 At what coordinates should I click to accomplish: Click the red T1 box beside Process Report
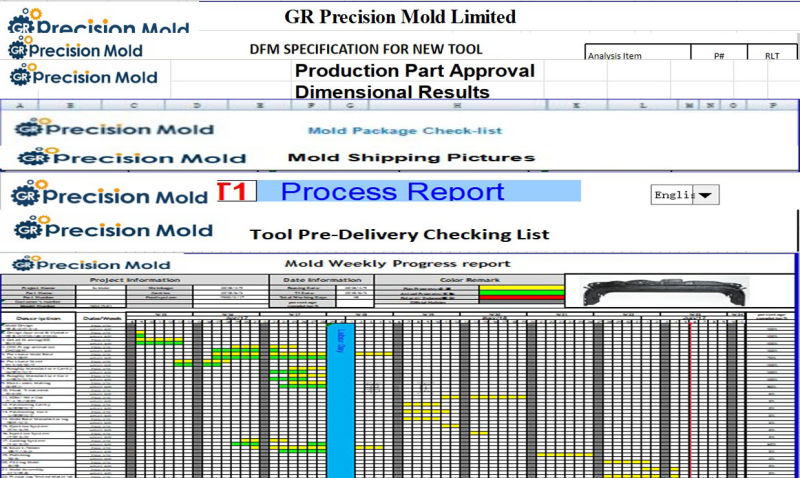click(237, 191)
